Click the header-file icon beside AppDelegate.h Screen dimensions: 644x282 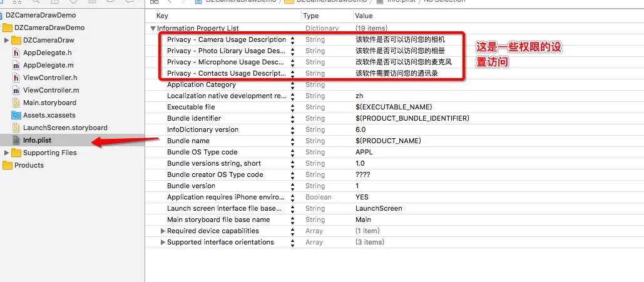(16, 53)
